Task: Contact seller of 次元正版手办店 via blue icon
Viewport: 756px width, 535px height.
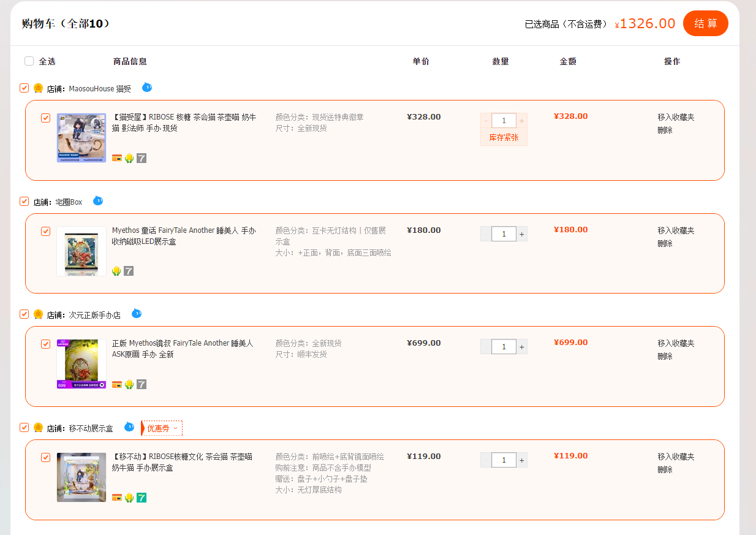Action: (x=137, y=314)
